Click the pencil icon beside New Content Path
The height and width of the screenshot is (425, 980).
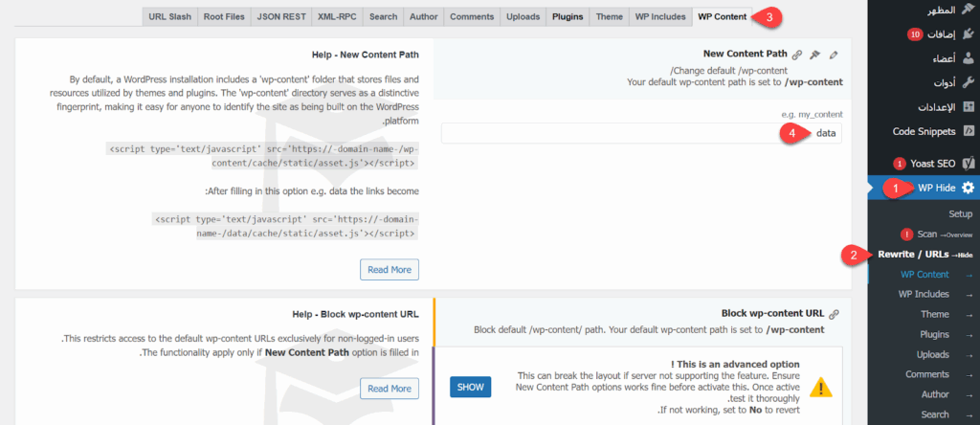pos(835,56)
